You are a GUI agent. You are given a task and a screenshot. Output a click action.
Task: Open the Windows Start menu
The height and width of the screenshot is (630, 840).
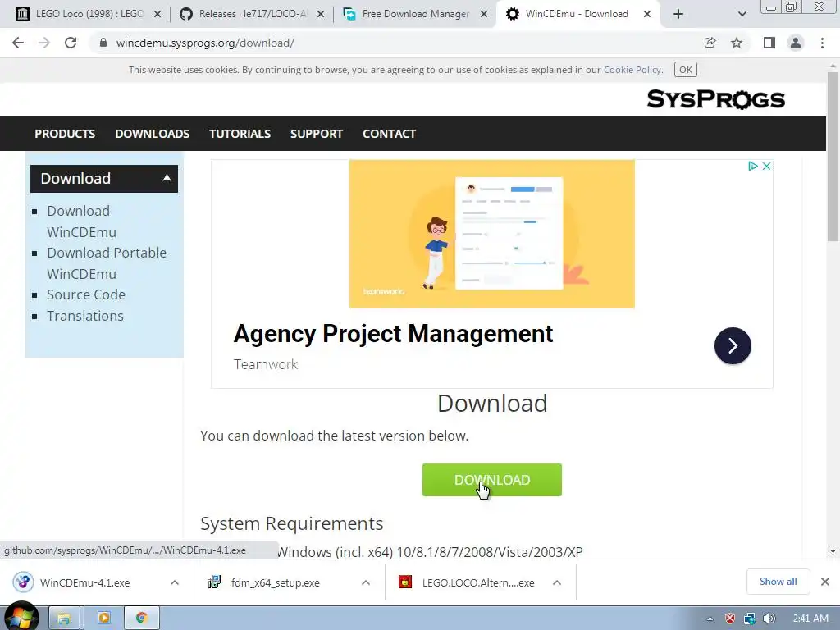click(x=21, y=618)
